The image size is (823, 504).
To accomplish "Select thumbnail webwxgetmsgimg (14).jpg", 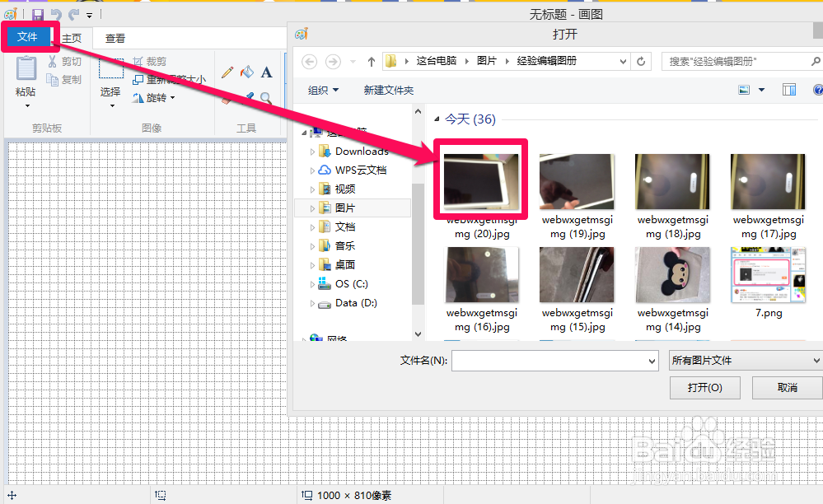I will point(672,275).
